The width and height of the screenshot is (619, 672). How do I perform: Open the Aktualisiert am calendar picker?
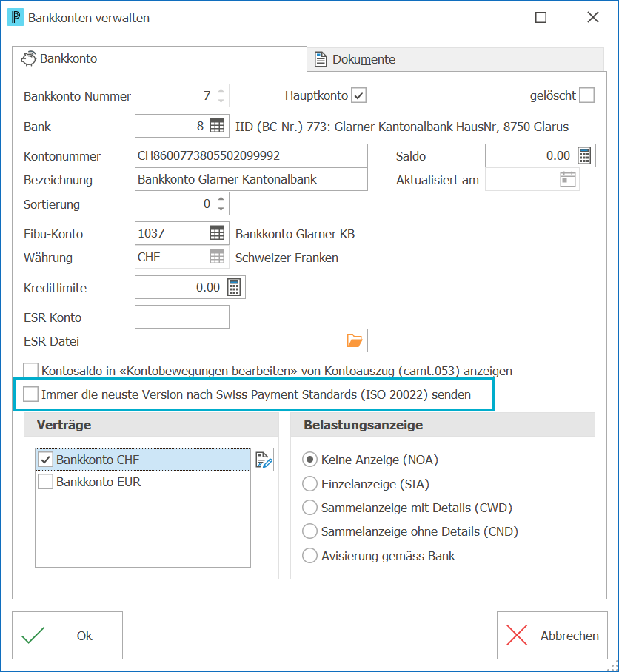[x=568, y=180]
